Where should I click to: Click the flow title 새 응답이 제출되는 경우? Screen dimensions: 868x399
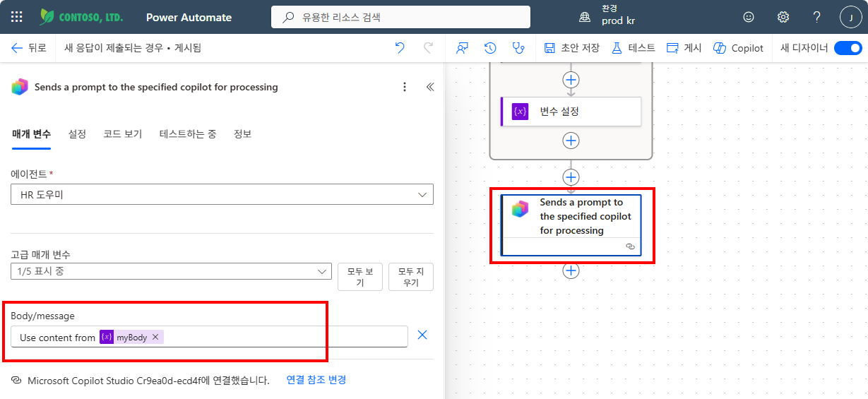pyautogui.click(x=113, y=48)
